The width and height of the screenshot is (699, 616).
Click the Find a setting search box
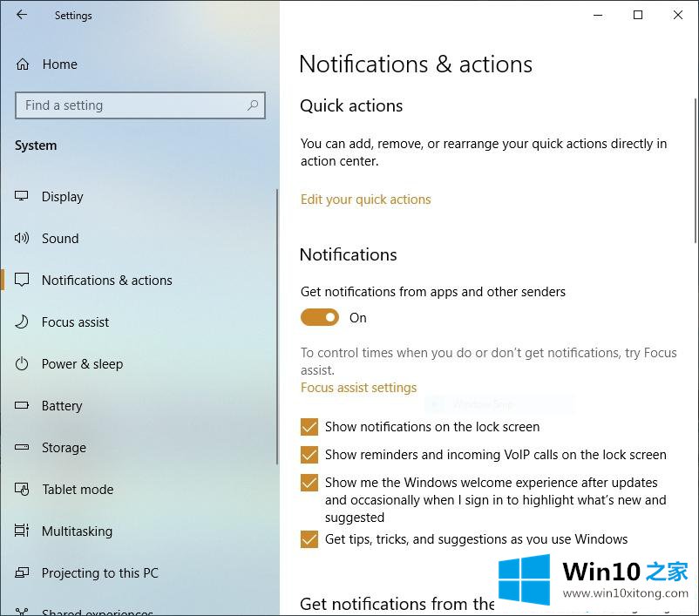pos(140,105)
